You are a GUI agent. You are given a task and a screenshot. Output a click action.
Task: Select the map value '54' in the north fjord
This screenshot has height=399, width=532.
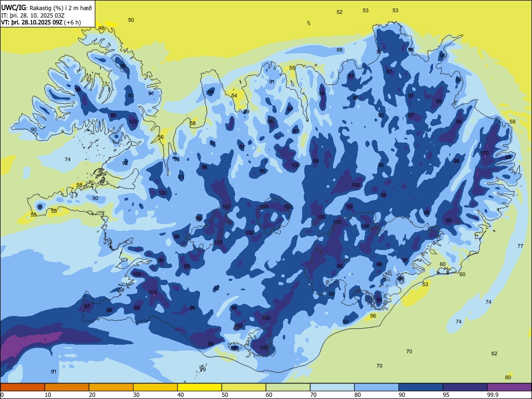234,96
